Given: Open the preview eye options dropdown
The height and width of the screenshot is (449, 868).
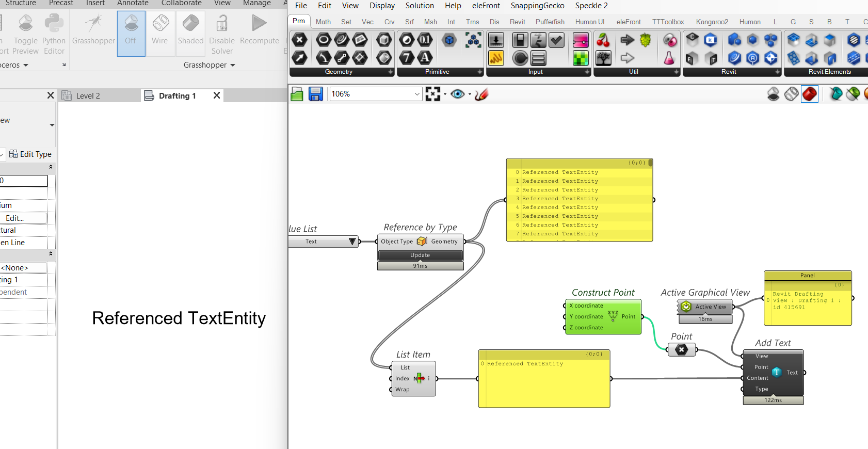Looking at the screenshot, I should pyautogui.click(x=470, y=94).
